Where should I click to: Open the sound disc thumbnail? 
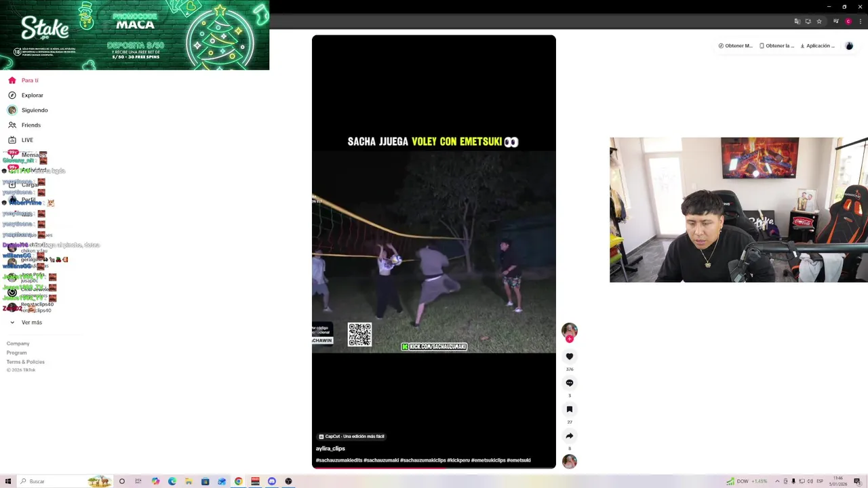pyautogui.click(x=570, y=462)
